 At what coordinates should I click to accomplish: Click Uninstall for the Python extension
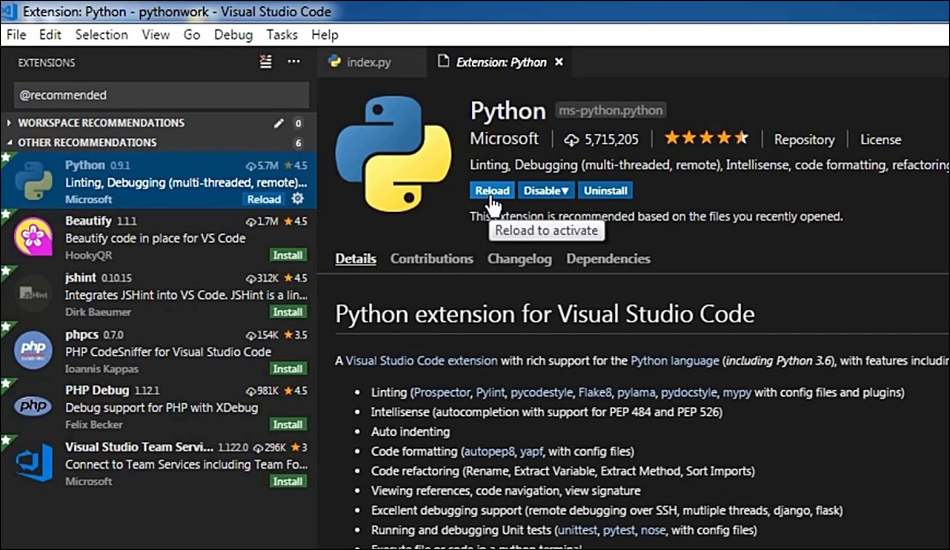605,190
